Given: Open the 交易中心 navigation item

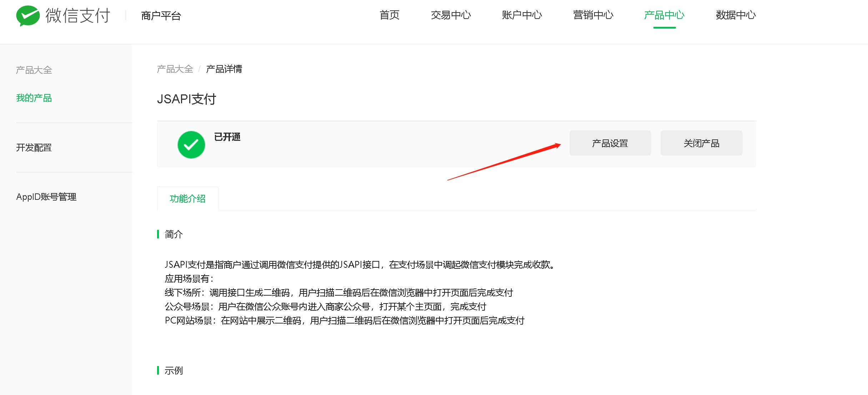Looking at the screenshot, I should point(451,15).
